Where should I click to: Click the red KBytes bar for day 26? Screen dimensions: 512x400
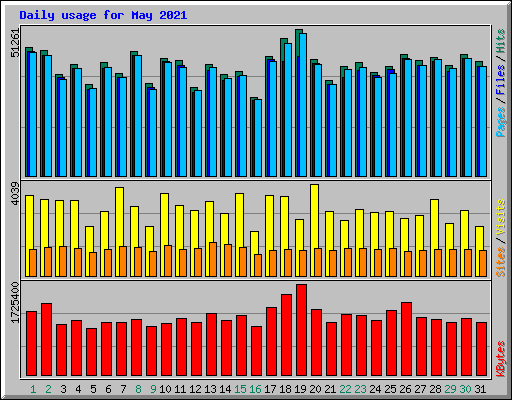(406, 339)
